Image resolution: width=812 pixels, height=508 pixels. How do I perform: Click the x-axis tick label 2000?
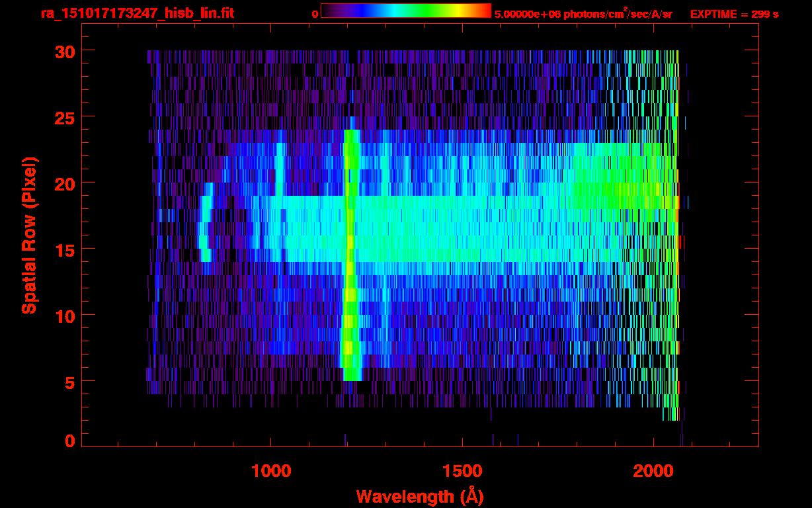coord(653,471)
